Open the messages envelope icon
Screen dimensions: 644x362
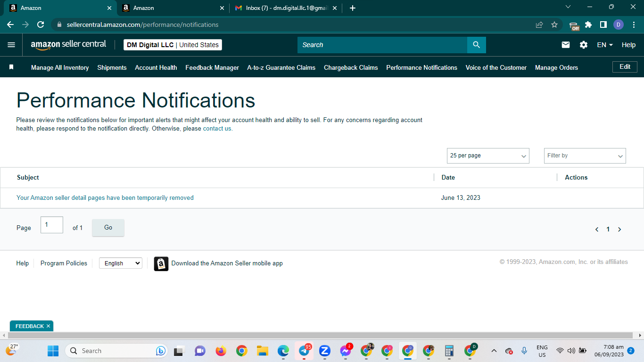(566, 45)
